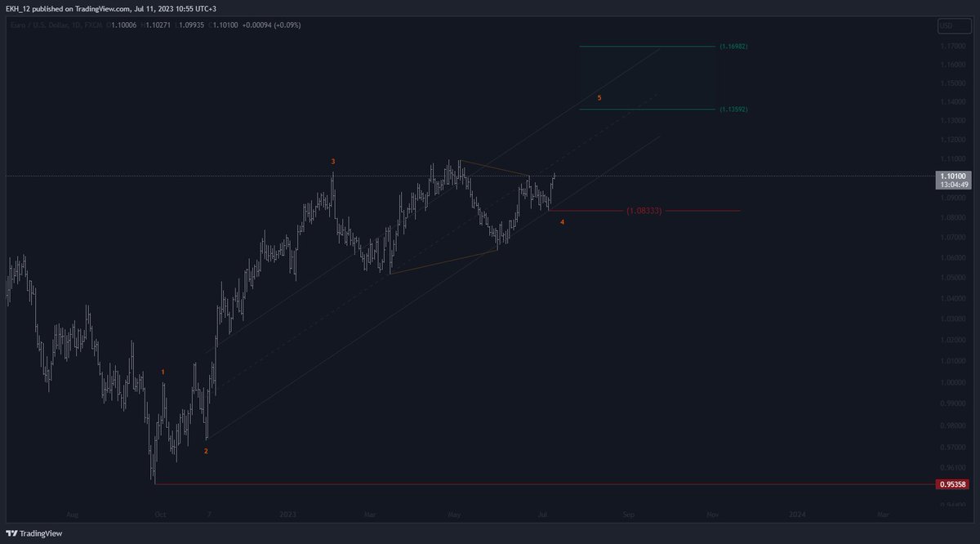980x544 pixels.
Task: Click the 1.05000 price axis label
Action: point(952,278)
